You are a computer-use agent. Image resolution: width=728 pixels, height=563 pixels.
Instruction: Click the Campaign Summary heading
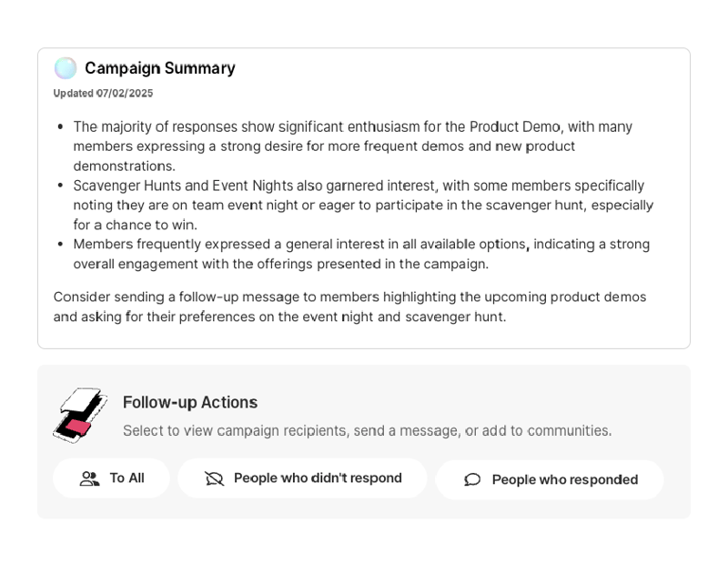[159, 67]
